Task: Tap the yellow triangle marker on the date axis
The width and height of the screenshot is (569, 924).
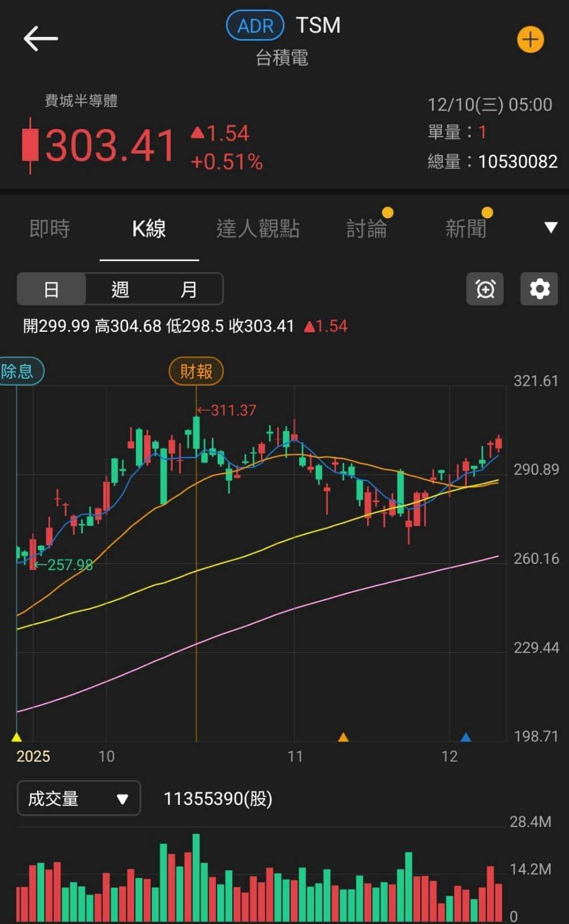Action: tap(16, 737)
